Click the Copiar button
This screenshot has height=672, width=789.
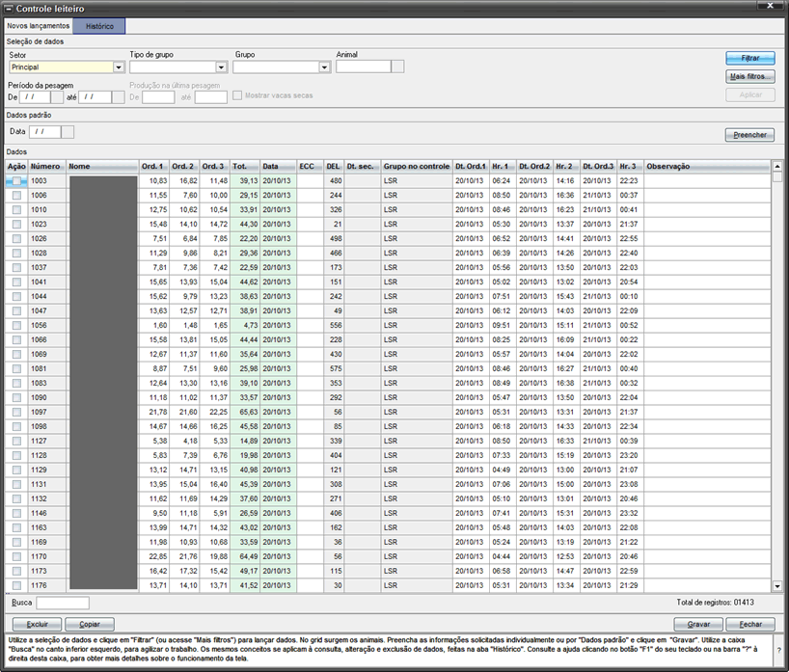[x=90, y=624]
